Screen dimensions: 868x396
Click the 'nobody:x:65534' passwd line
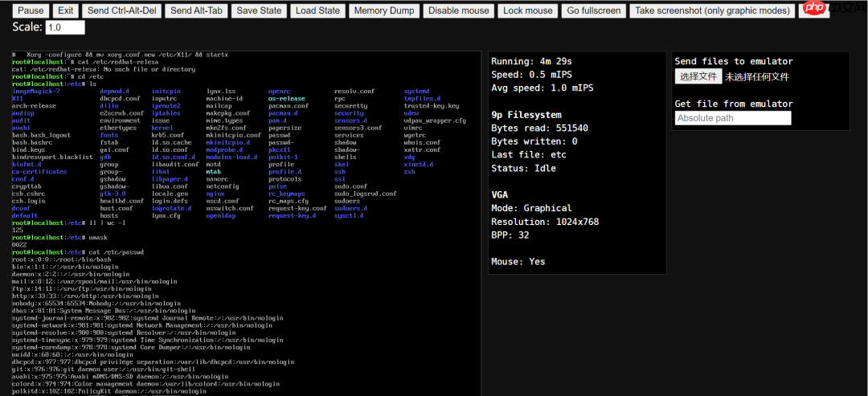(96, 303)
